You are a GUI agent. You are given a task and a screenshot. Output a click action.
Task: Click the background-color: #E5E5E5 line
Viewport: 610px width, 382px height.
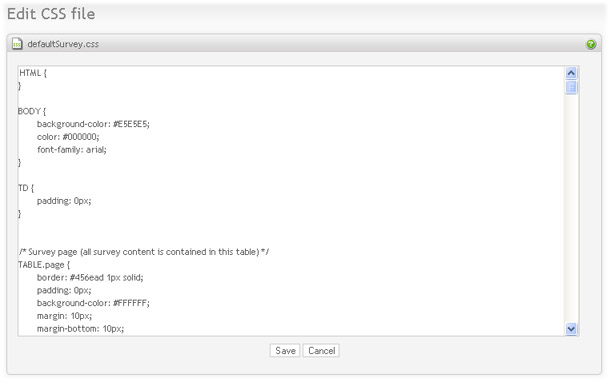pos(93,124)
